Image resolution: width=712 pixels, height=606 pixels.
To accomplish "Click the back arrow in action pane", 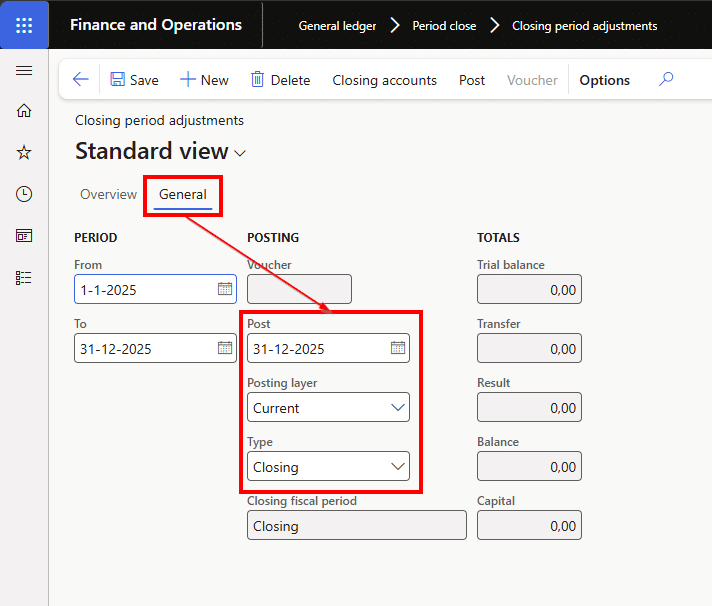I will 81,79.
